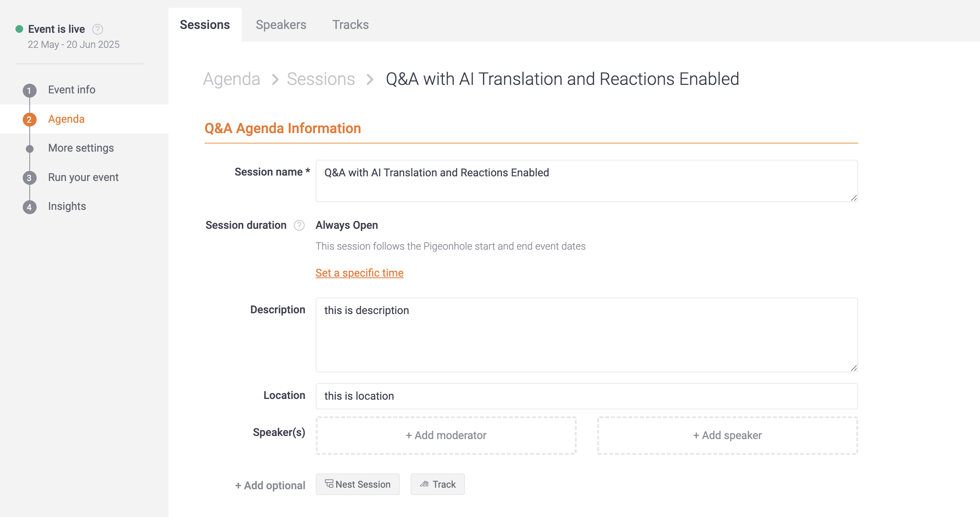
Task: Select Agenda in the sidebar
Action: coord(66,119)
